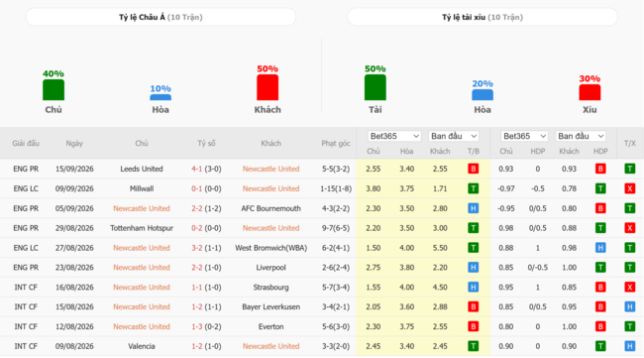644x358 pixels.
Task: Click blue H T/B badge in Liverpool row
Action: (x=474, y=267)
